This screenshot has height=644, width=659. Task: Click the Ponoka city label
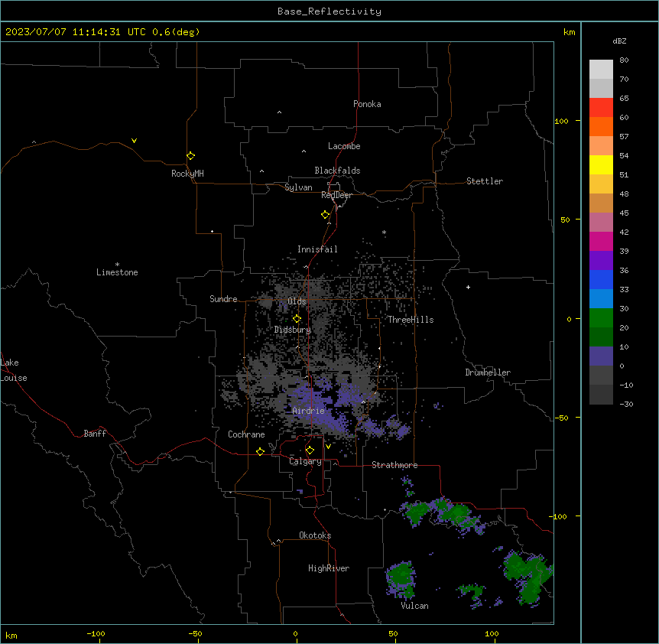tap(367, 104)
